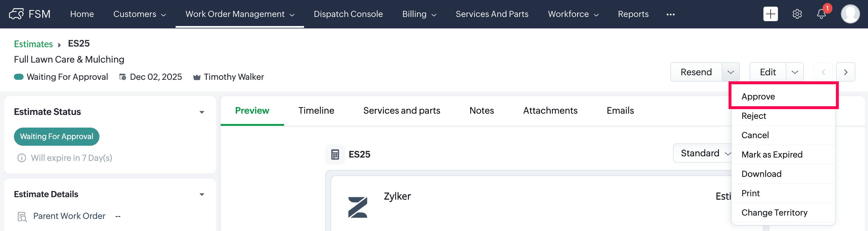
Task: Open the Services and parts tab
Action: pos(401,111)
